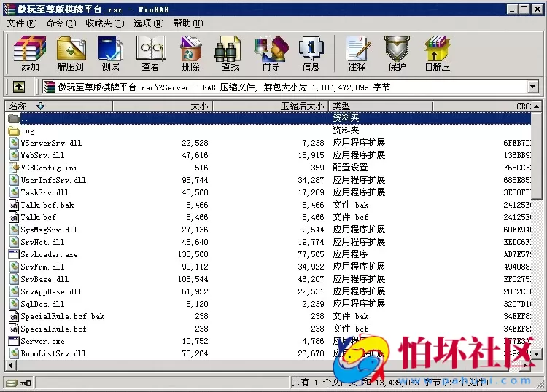The width and height of the screenshot is (547, 392).
Task: Select the Talk.bcf.bak file row
Action: coord(268,205)
